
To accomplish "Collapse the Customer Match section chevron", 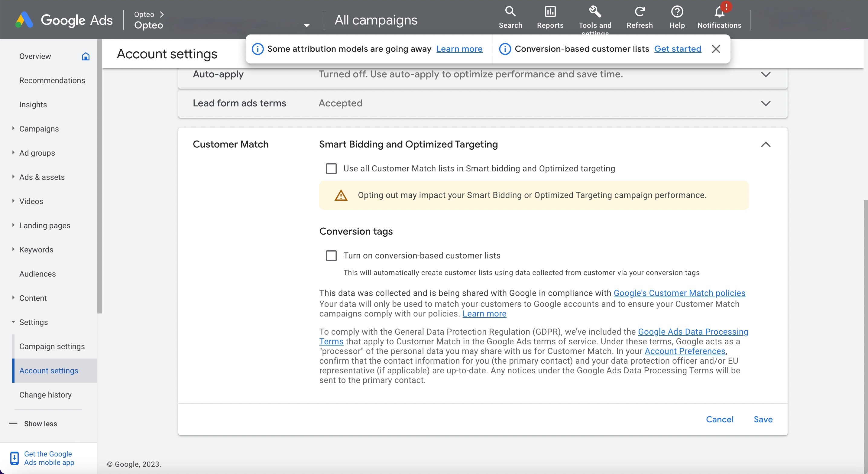I will 766,144.
